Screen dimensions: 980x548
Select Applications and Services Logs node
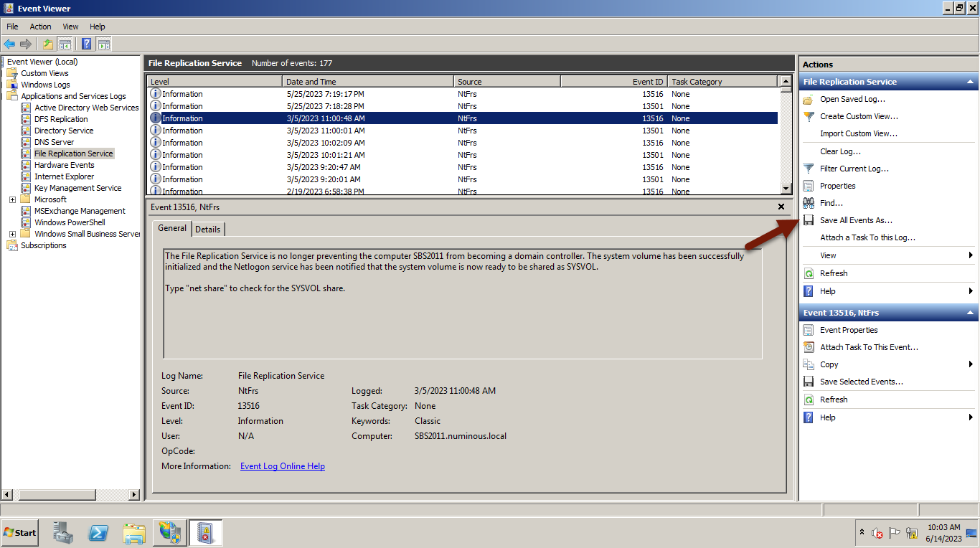[73, 96]
